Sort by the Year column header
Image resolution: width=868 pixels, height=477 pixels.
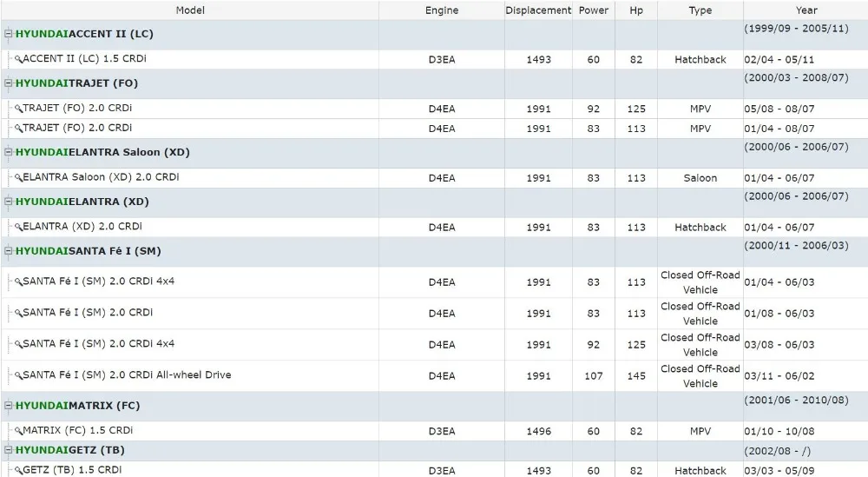806,10
